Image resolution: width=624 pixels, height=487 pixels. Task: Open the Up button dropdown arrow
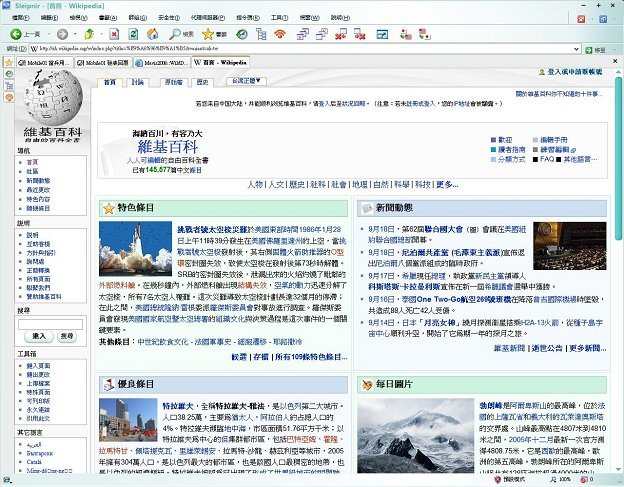click(x=101, y=35)
